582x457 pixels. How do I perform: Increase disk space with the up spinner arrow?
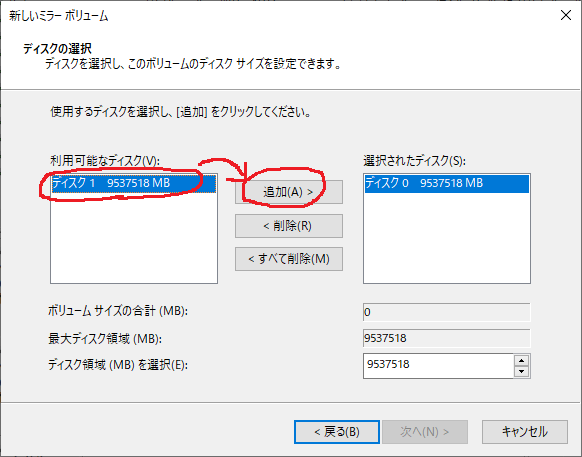522,360
